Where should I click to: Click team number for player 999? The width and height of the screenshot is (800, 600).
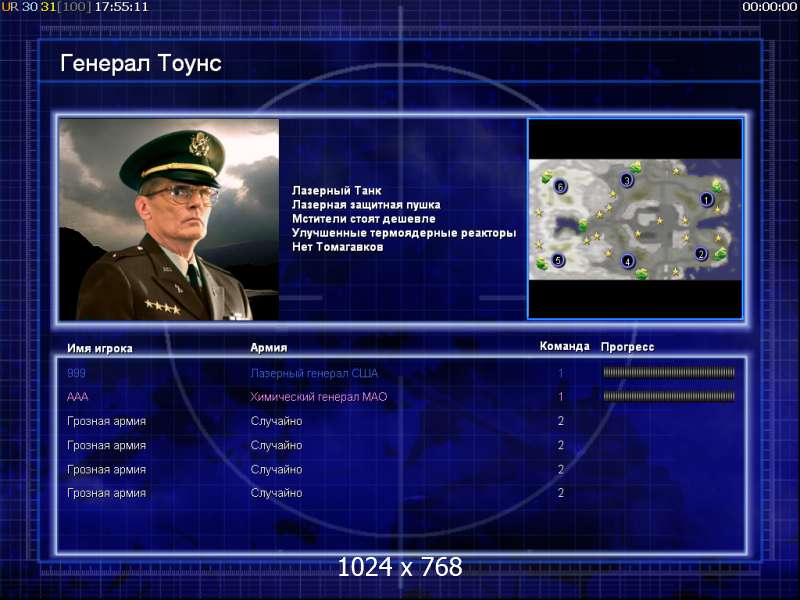(x=561, y=373)
